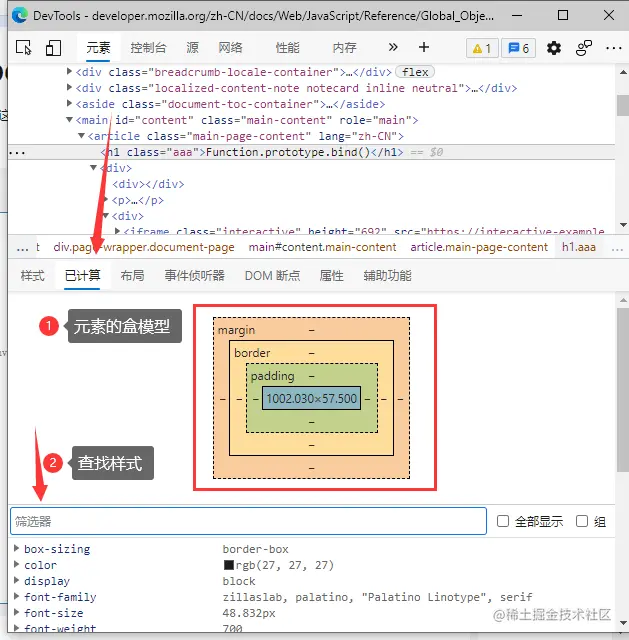
Task: Expand the display computed property
Action: click(17, 580)
